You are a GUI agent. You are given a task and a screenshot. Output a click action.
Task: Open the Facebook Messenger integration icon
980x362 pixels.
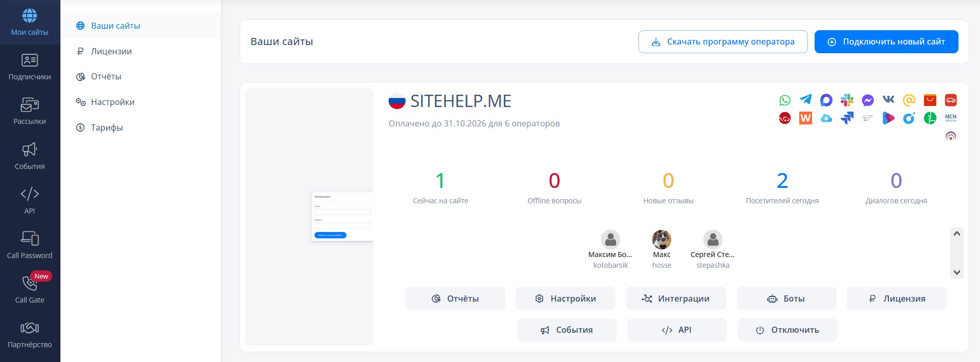(867, 100)
